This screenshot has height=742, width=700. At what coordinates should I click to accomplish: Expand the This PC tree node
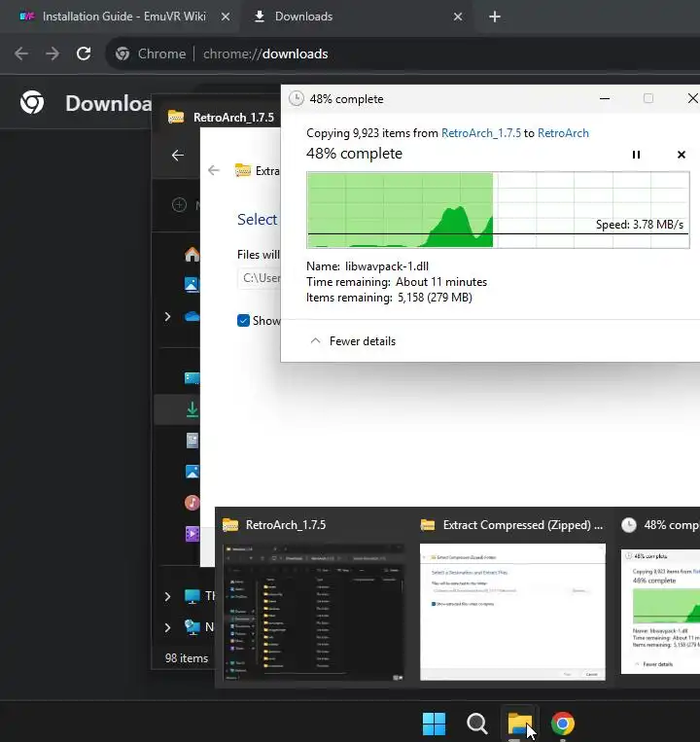tap(167, 596)
